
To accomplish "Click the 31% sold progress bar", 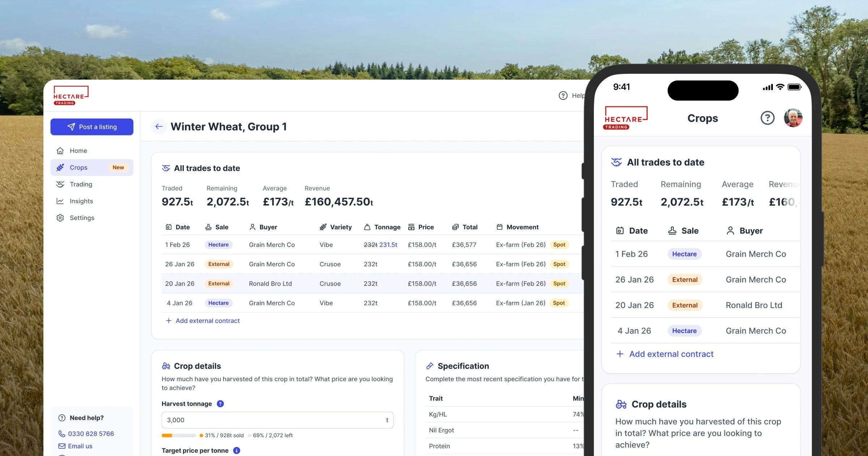I will 179,435.
